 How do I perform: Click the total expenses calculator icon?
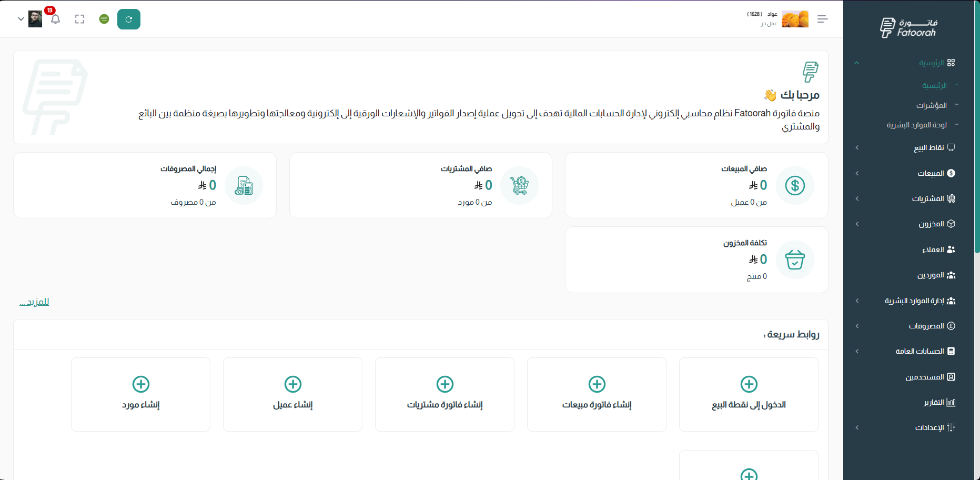244,186
